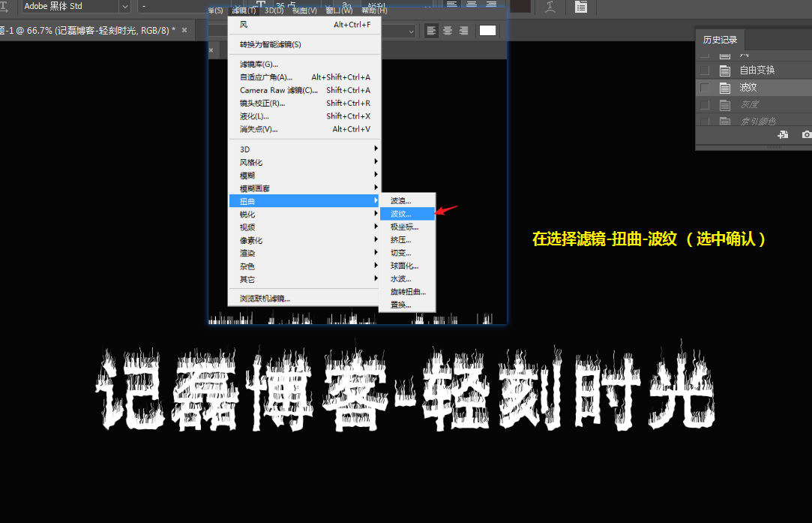Click the right align text icon in overlay
The width and height of the screenshot is (812, 523).
pyautogui.click(x=463, y=31)
